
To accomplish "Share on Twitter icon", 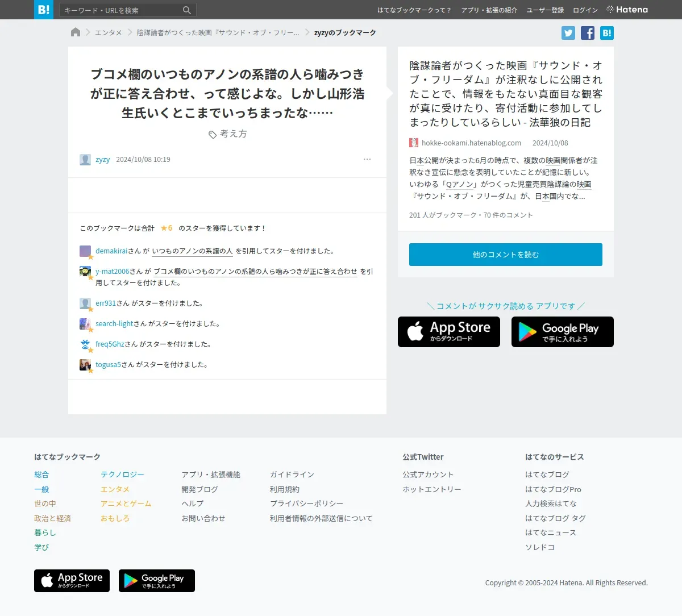I will [568, 33].
